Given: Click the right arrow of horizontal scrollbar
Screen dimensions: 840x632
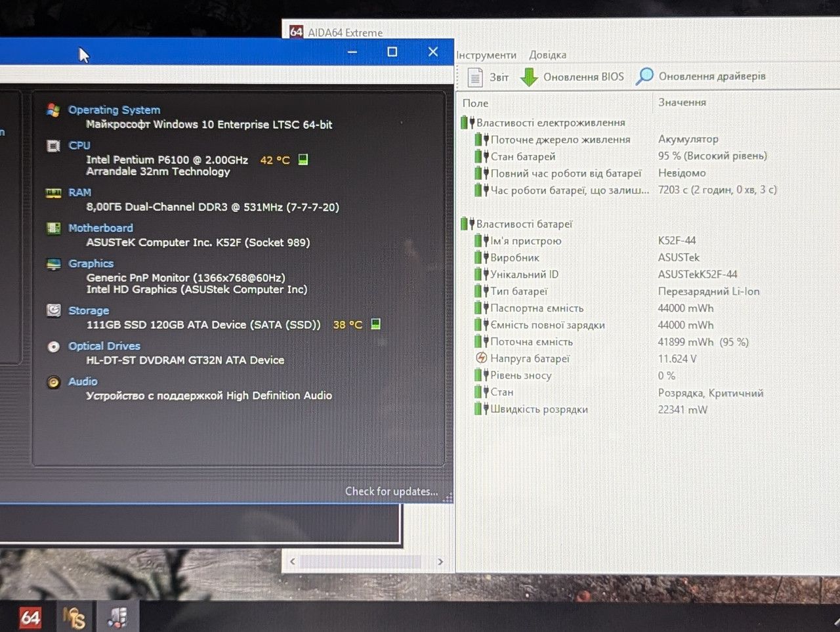Looking at the screenshot, I should coord(440,562).
